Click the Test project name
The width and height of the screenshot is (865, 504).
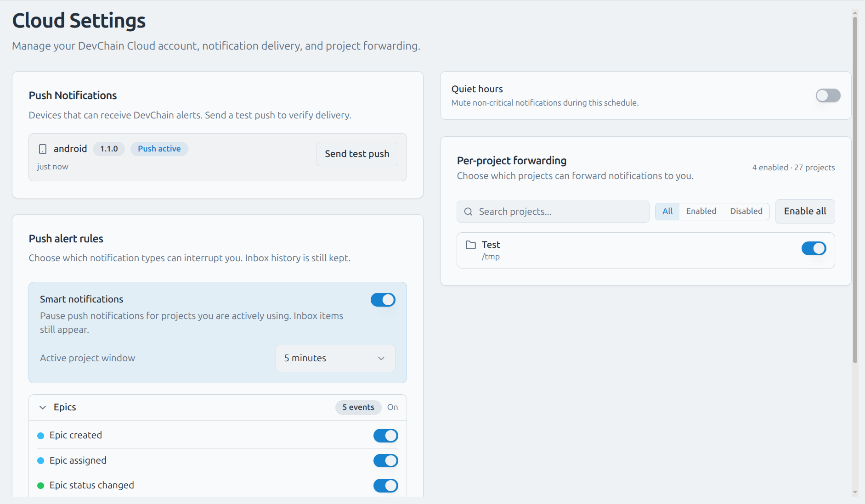(x=491, y=245)
